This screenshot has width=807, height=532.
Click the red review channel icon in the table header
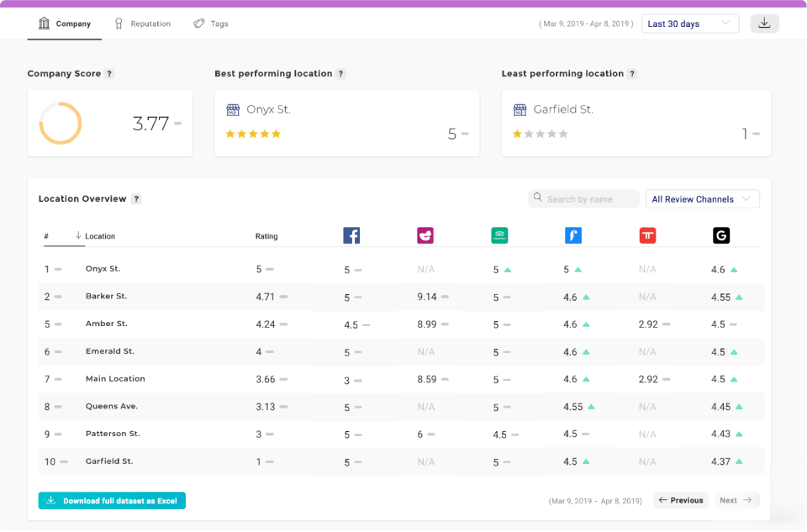point(647,235)
